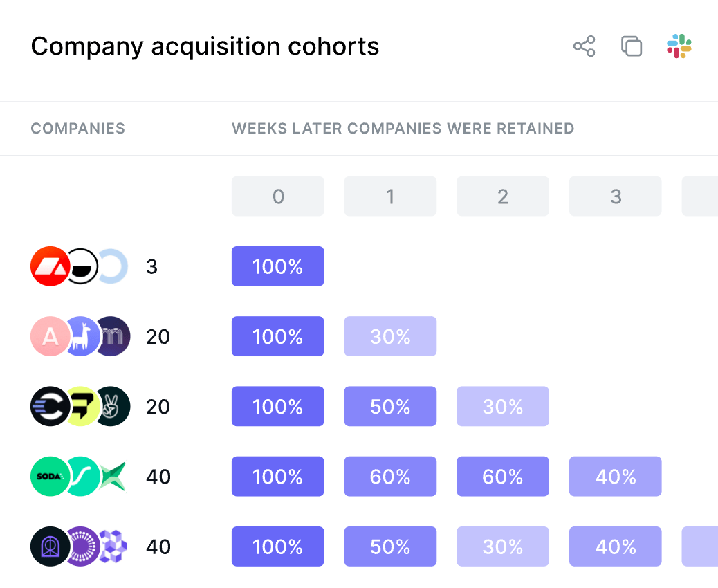718x588 pixels.
Task: Click the purple cube cluster avatar
Action: [x=111, y=546]
